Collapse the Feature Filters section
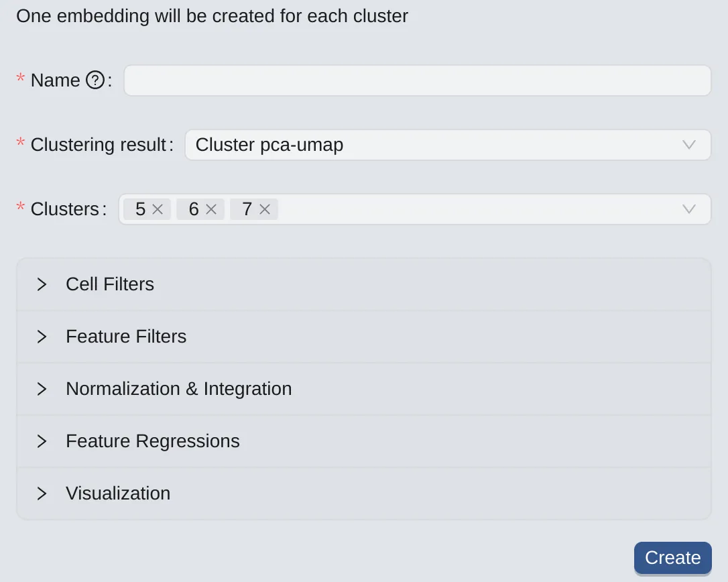The width and height of the screenshot is (728, 582). [x=126, y=337]
